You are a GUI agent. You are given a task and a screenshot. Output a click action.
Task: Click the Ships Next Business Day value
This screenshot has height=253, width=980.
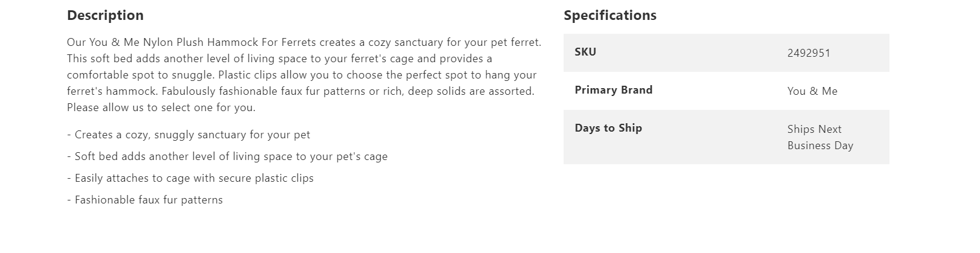pyautogui.click(x=820, y=137)
